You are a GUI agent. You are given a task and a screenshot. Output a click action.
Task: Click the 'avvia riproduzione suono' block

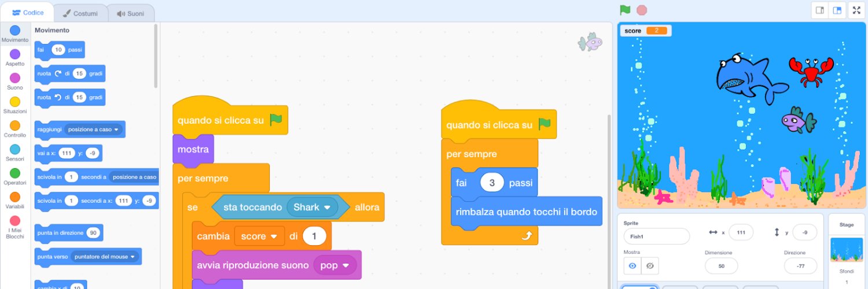[x=252, y=265]
